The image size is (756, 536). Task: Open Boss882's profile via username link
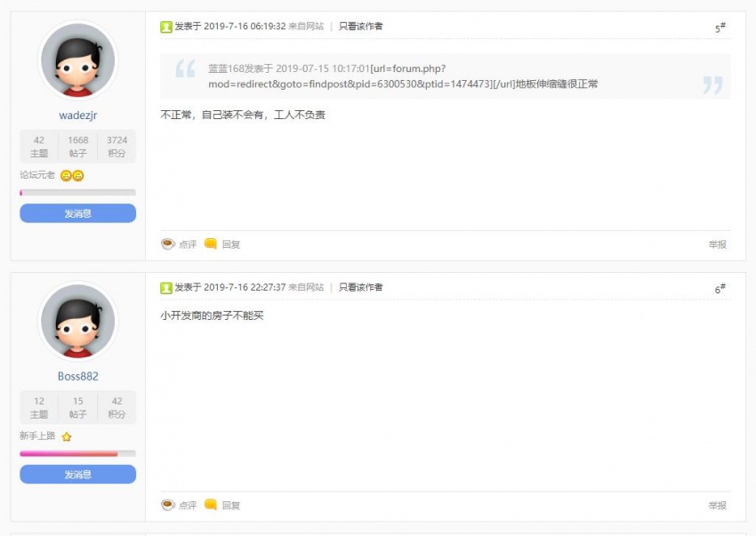click(77, 376)
